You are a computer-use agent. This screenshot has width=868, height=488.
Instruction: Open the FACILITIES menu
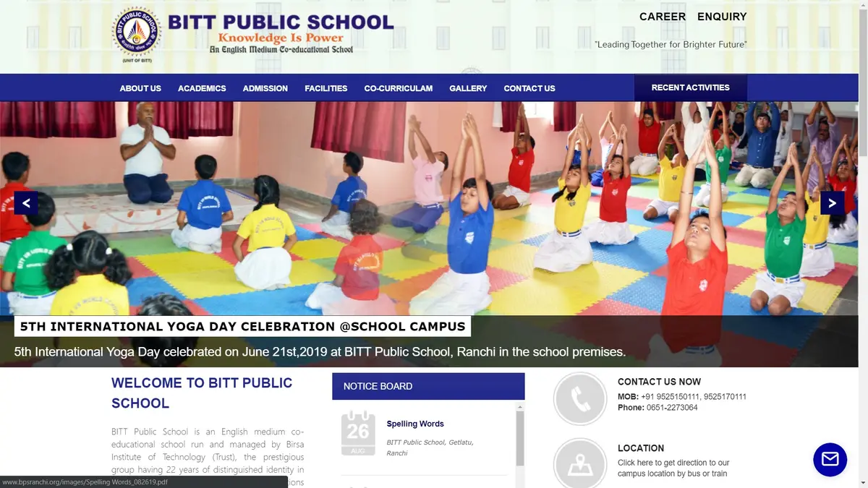(325, 88)
